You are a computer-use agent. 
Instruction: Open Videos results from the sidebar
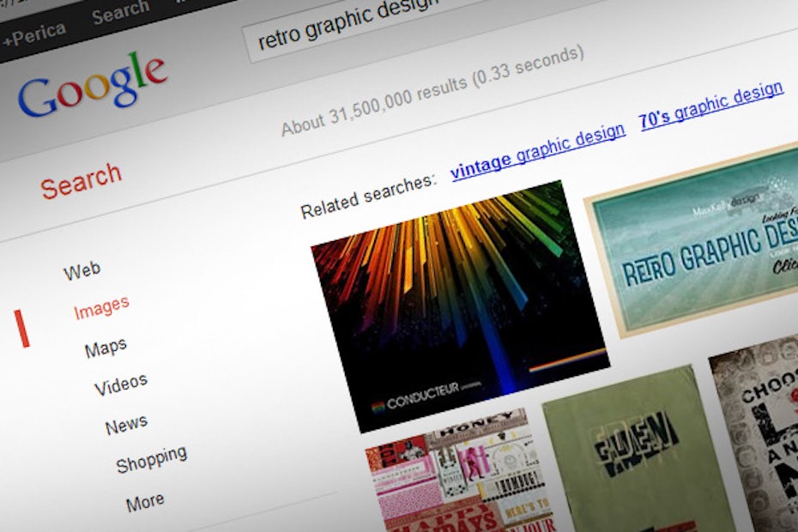pos(120,385)
